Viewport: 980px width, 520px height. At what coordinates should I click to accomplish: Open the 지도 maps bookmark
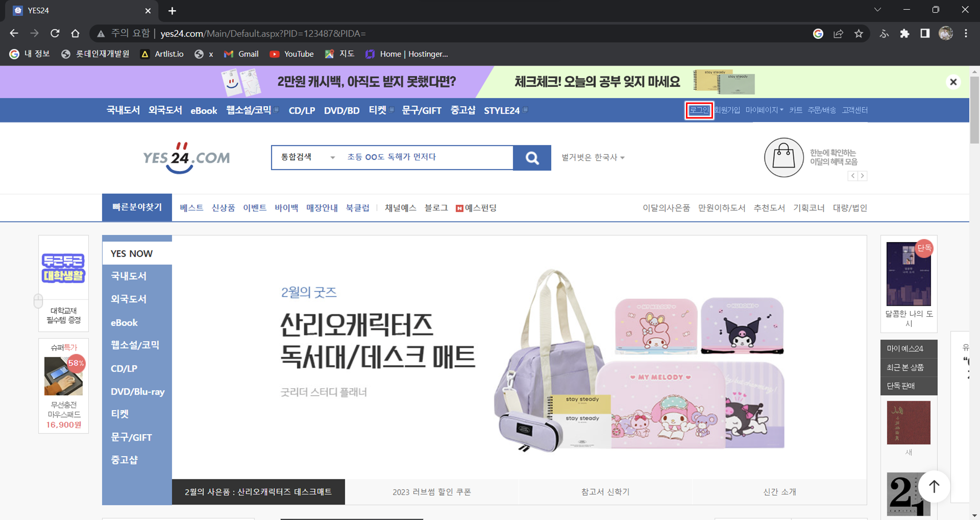click(x=340, y=54)
